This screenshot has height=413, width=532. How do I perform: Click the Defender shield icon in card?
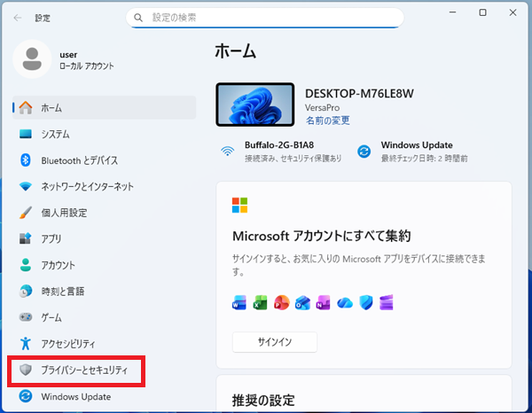pos(366,302)
